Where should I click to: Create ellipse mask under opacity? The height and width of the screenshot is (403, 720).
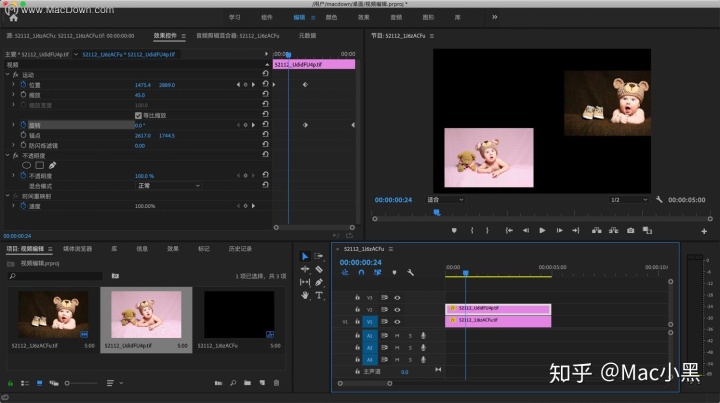coord(27,165)
